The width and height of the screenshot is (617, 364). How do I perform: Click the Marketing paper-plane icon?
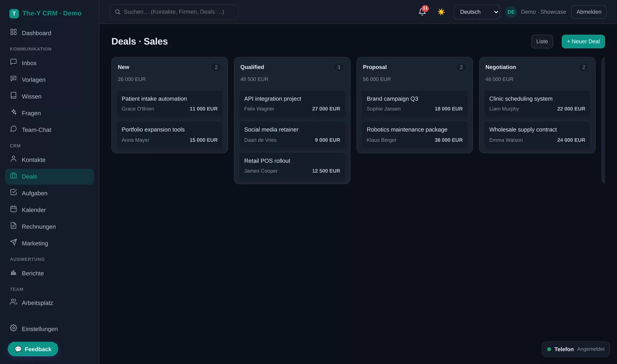[14, 242]
